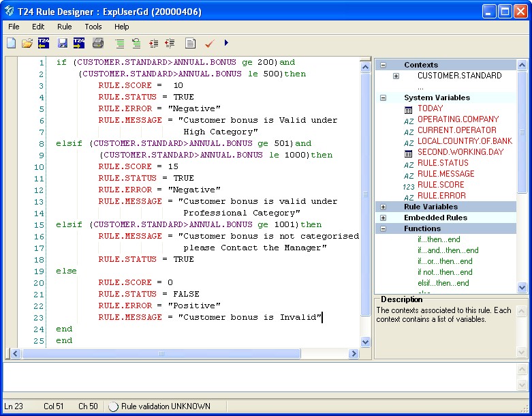Insert the if...then...end function

pyautogui.click(x=439, y=239)
